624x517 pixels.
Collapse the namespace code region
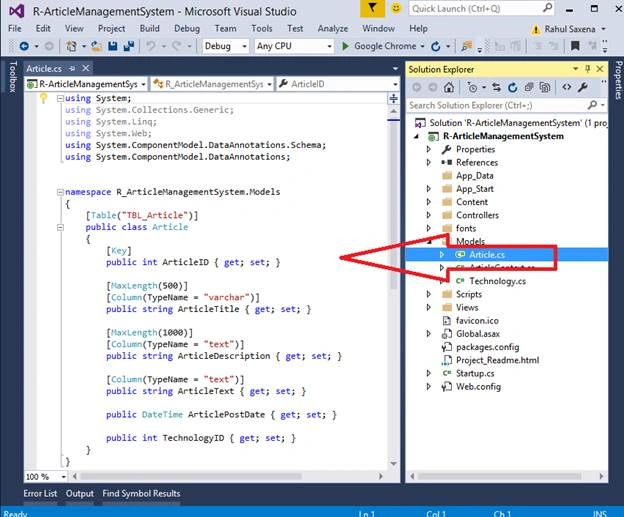(60, 192)
